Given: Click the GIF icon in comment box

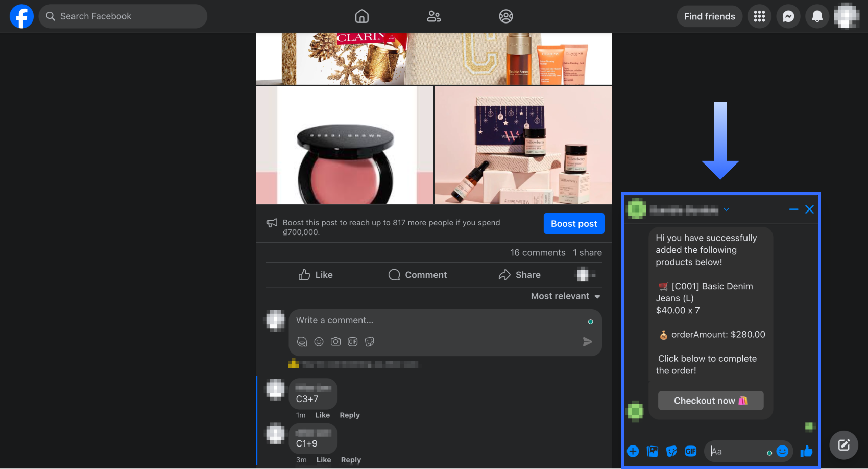Looking at the screenshot, I should tap(352, 342).
